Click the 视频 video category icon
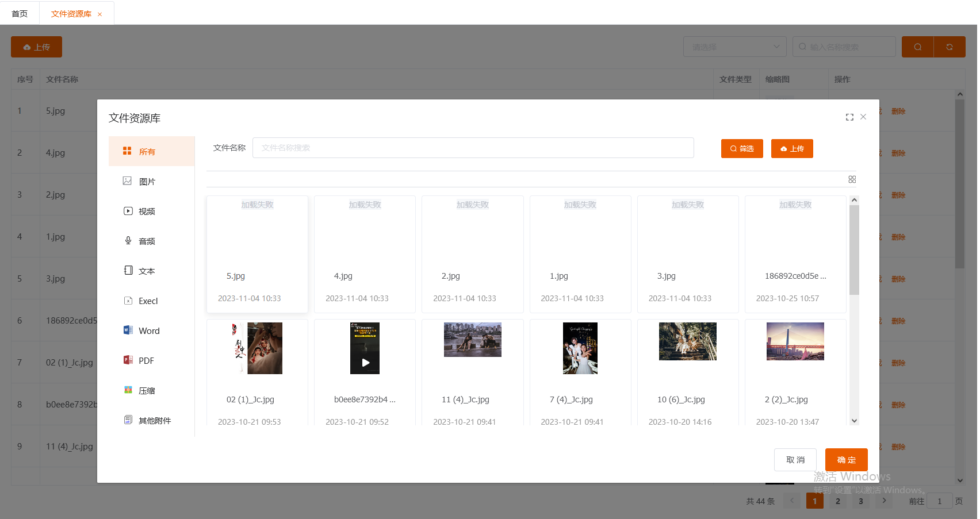This screenshot has width=980, height=519. tap(128, 211)
